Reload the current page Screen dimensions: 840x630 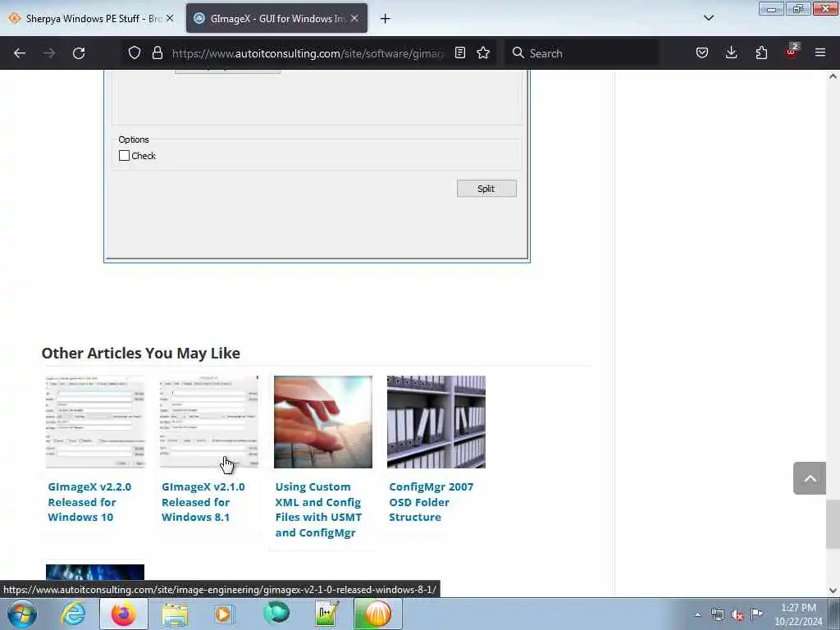tap(79, 53)
